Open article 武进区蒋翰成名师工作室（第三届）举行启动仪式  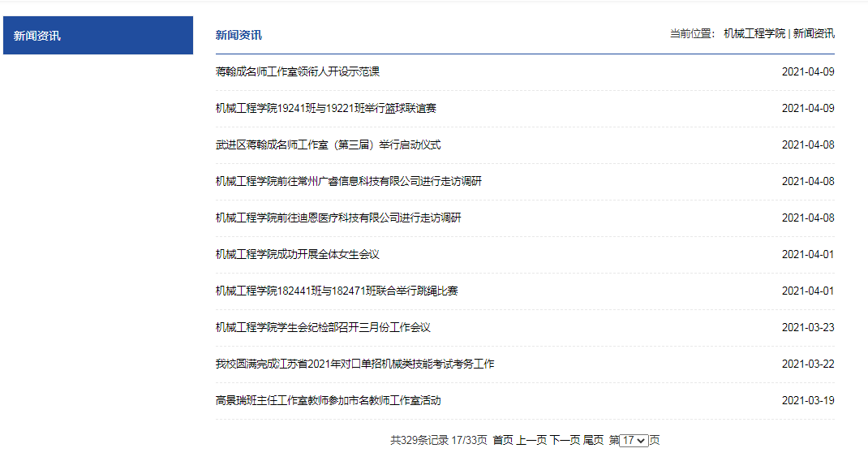pos(328,144)
